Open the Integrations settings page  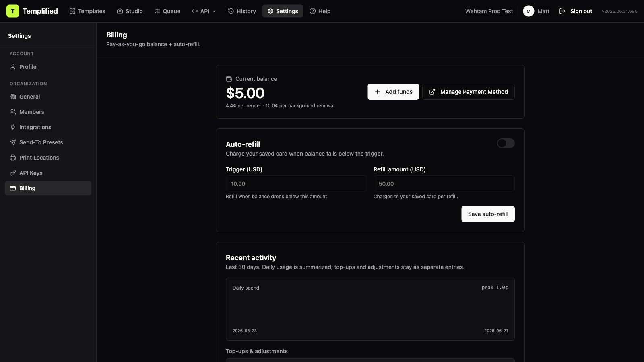click(48, 127)
